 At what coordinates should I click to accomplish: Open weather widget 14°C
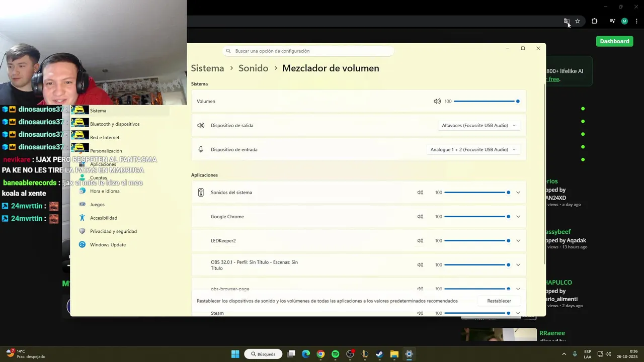[26, 354]
